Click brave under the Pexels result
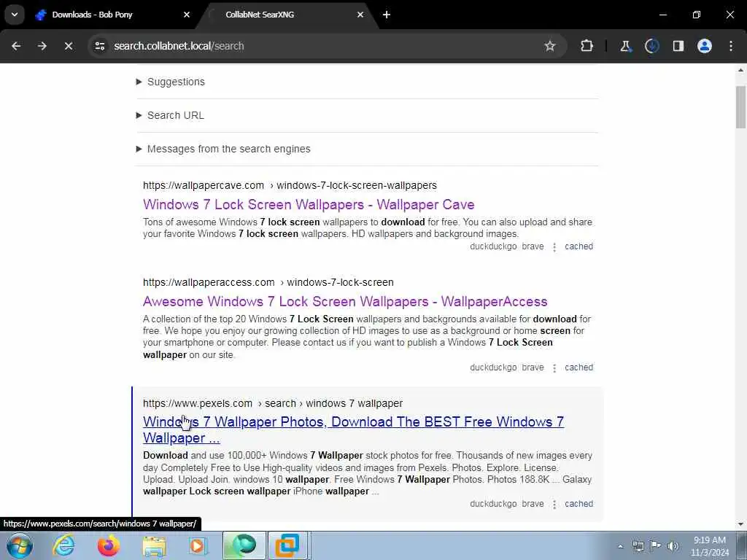 tap(533, 503)
